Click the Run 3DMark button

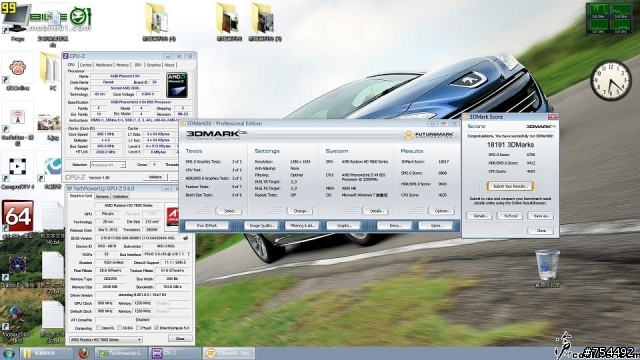click(207, 225)
